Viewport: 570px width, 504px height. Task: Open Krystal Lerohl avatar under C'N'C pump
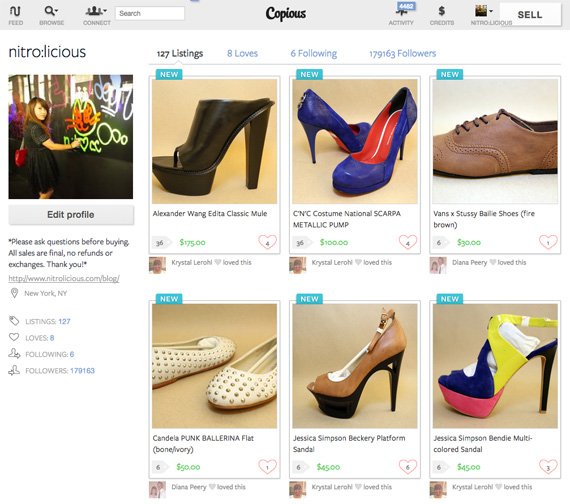[298, 265]
